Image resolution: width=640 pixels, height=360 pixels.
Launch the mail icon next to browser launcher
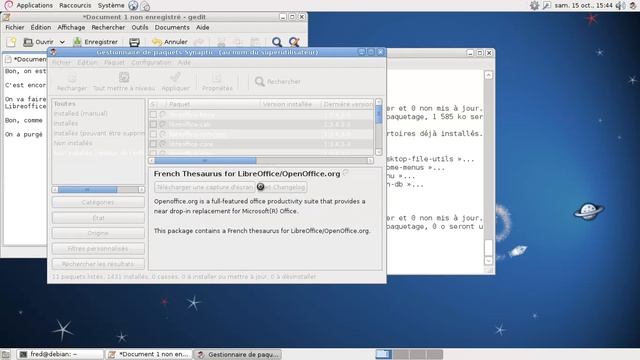click(145, 6)
